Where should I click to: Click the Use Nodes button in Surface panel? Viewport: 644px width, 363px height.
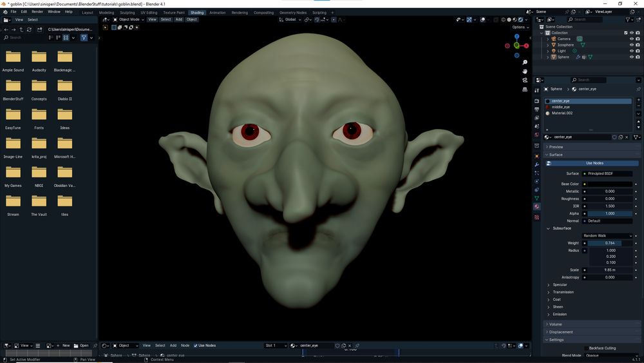[x=592, y=163]
